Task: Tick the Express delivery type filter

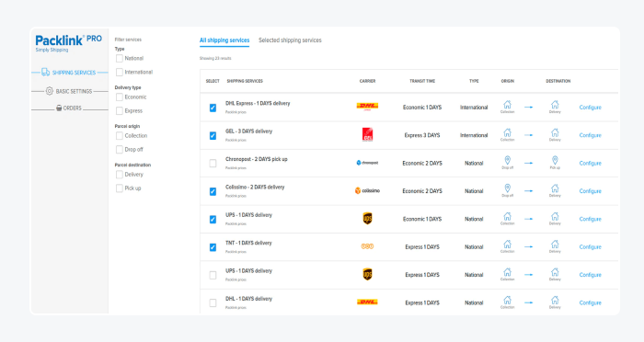Action: tap(120, 111)
